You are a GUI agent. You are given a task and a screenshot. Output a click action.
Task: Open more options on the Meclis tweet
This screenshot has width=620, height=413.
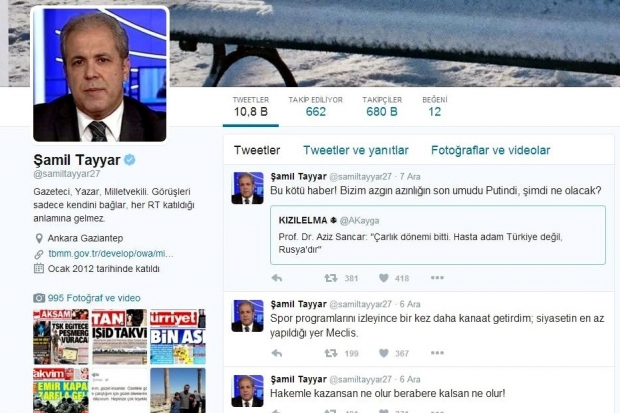click(437, 352)
